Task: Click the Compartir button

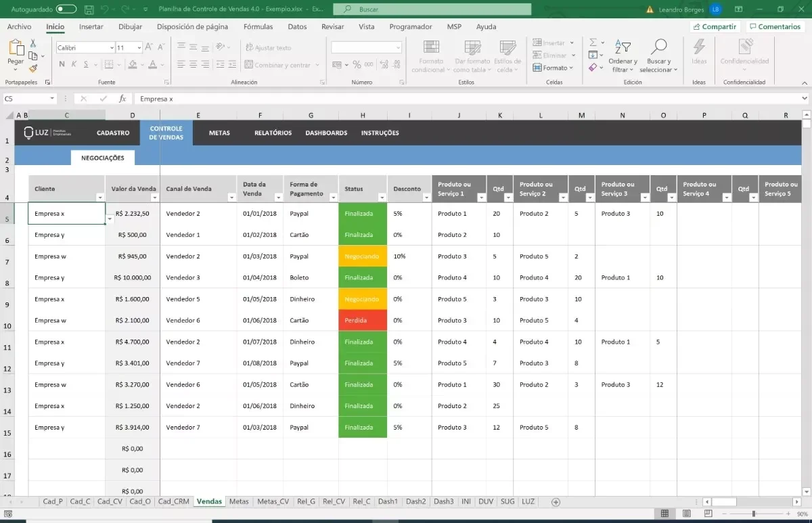Action: pos(715,27)
